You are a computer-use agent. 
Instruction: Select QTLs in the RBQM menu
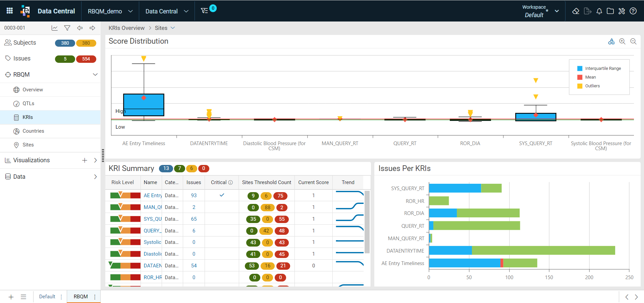pyautogui.click(x=29, y=103)
